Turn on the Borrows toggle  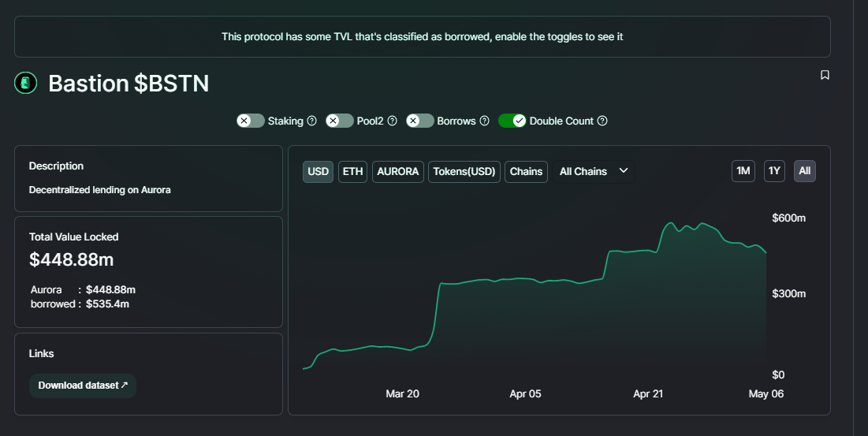(x=420, y=121)
